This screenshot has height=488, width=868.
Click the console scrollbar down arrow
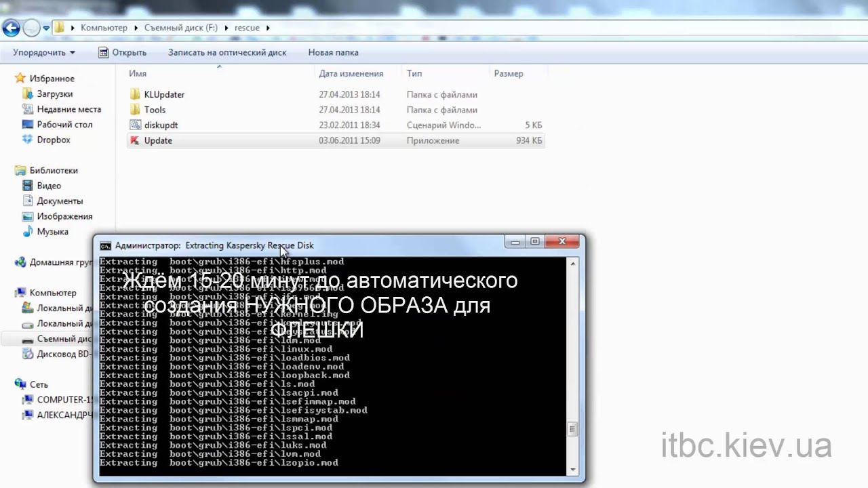(573, 470)
